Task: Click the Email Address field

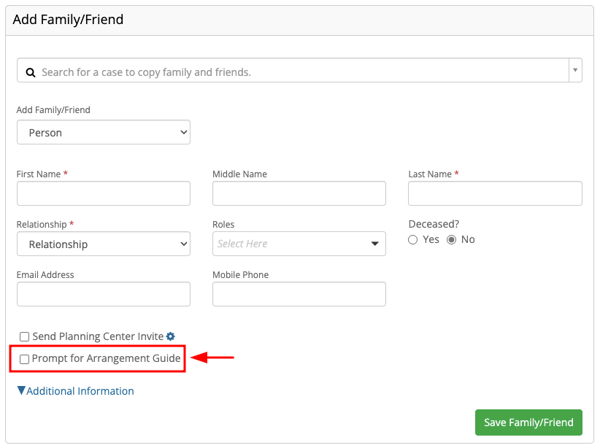Action: click(103, 294)
